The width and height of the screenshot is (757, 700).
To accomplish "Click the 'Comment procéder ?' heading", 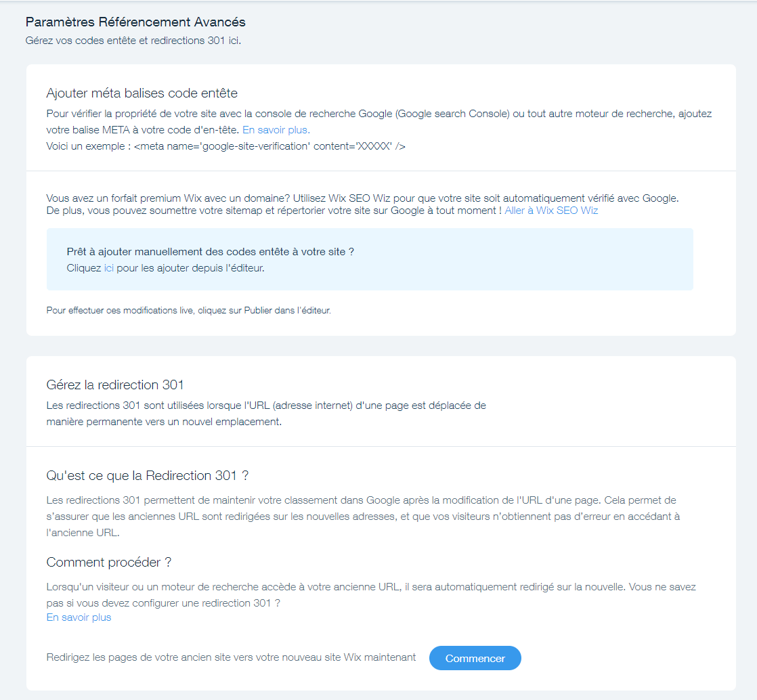I will (108, 563).
